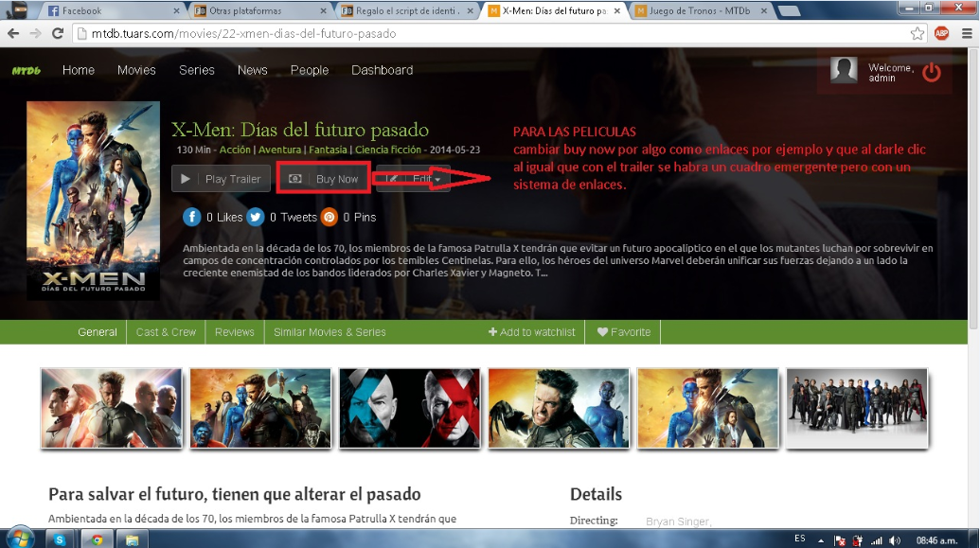Select the Cast & Crew tab
980x548 pixels.
pos(166,332)
